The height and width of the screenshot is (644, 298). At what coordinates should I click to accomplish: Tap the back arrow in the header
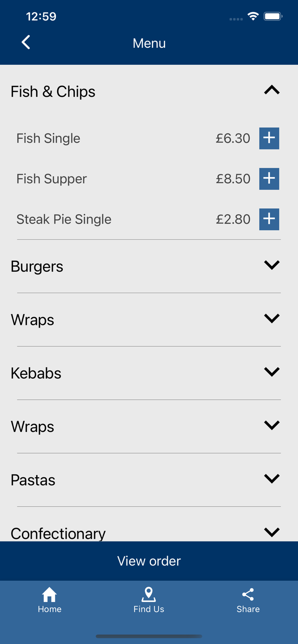click(26, 43)
